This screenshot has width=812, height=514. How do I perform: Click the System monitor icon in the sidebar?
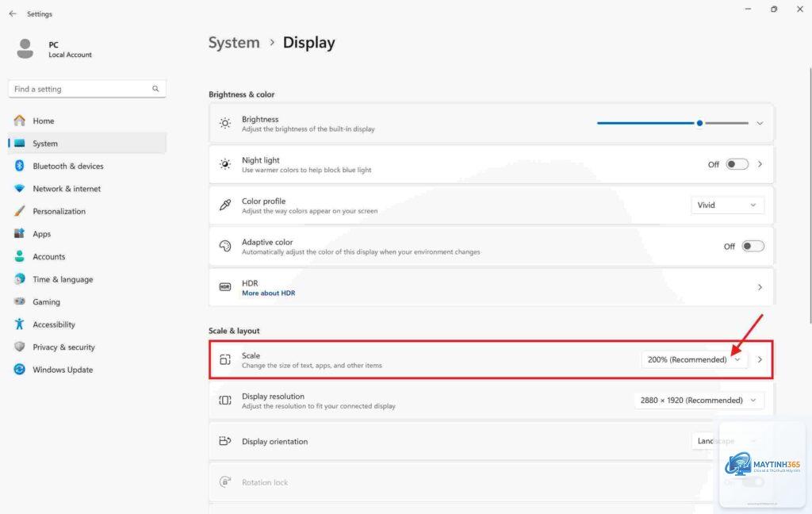pos(20,144)
